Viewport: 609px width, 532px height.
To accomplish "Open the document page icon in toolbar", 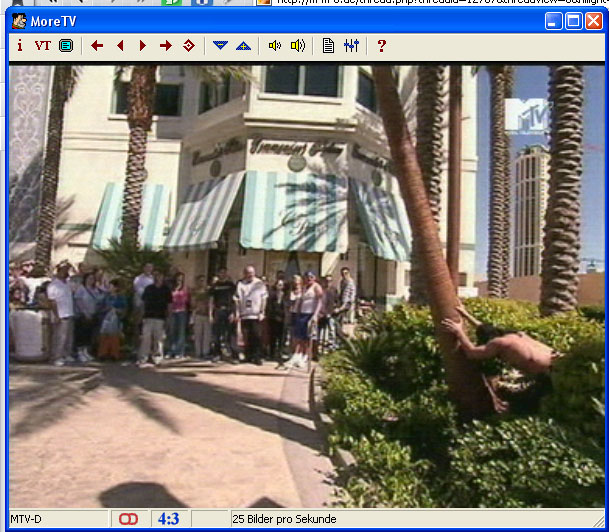I will click(328, 46).
